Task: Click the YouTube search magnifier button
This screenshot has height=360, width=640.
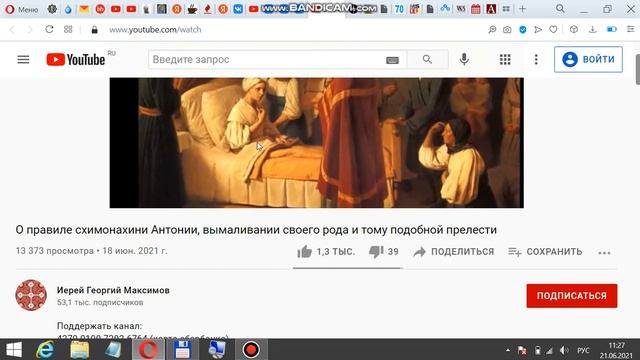Action: click(427, 60)
